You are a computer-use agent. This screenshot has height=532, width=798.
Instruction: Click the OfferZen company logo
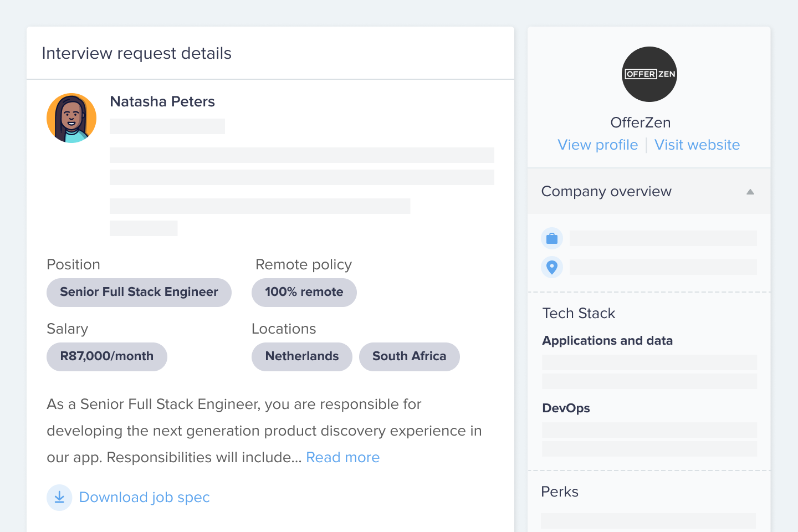pyautogui.click(x=649, y=74)
